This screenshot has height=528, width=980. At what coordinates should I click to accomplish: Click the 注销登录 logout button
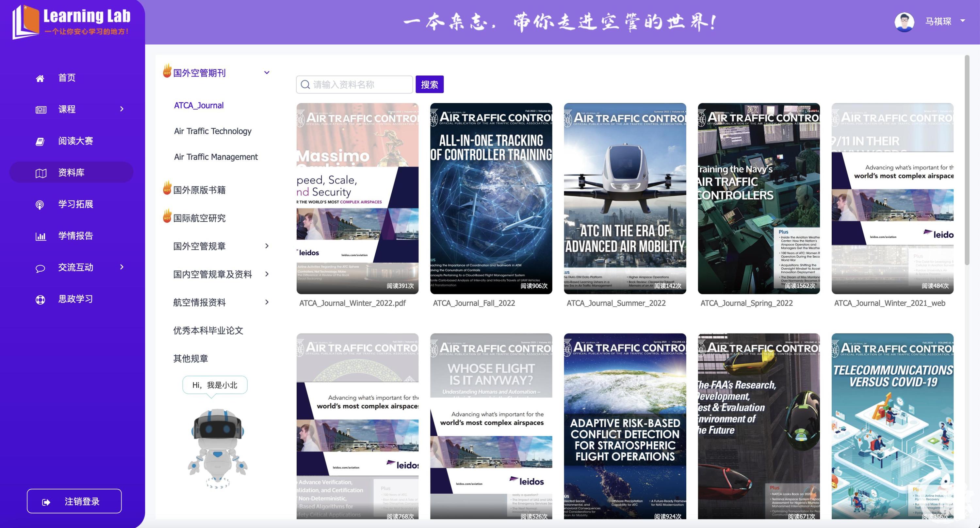tap(74, 501)
